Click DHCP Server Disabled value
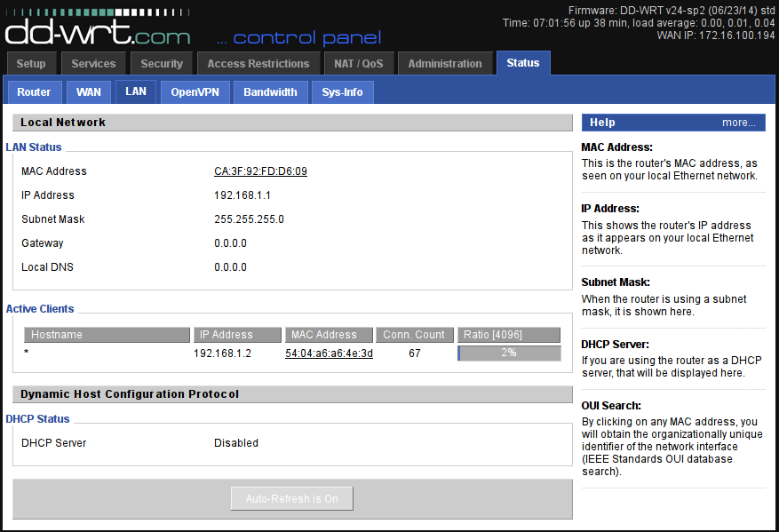779x532 pixels. tap(236, 443)
